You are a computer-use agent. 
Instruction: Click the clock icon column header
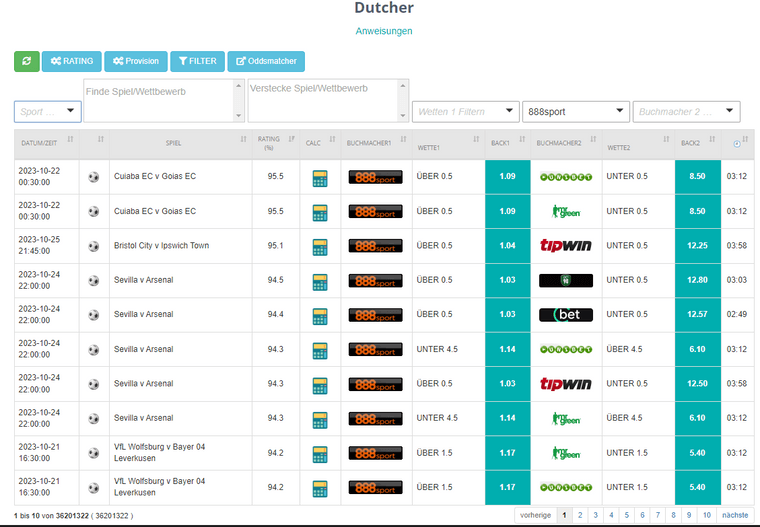coord(736,144)
